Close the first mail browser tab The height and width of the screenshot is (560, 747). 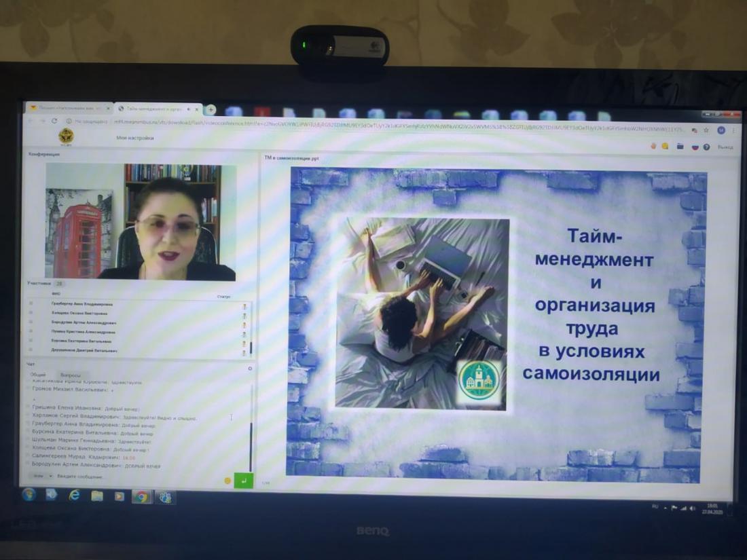pyautogui.click(x=108, y=109)
